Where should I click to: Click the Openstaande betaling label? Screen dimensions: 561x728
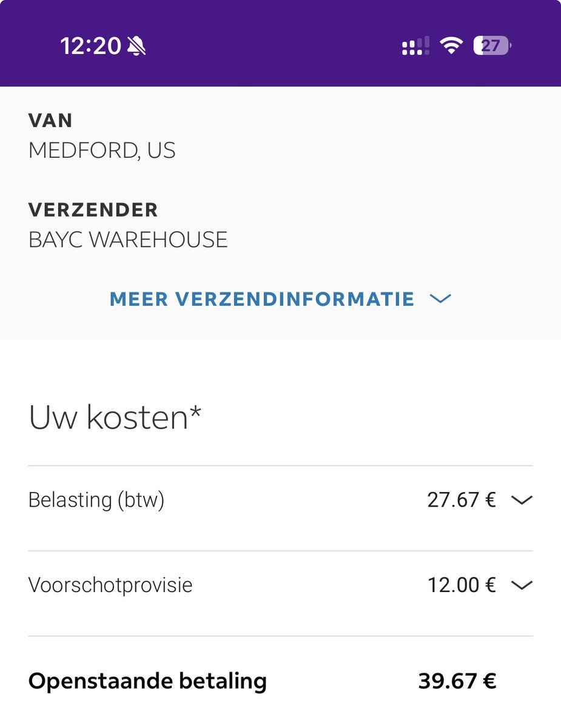point(147,681)
